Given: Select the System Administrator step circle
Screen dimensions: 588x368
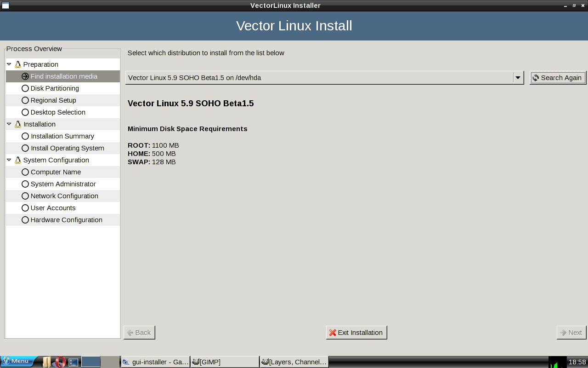Looking at the screenshot, I should pos(25,184).
